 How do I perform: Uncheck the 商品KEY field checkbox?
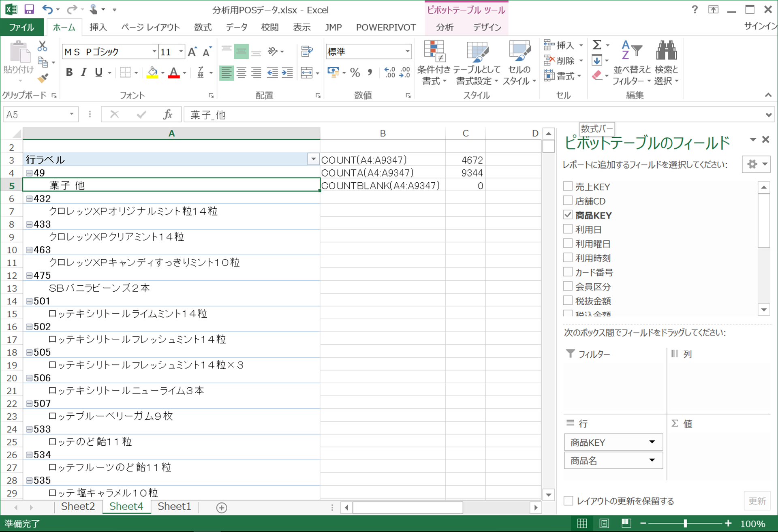click(x=568, y=215)
